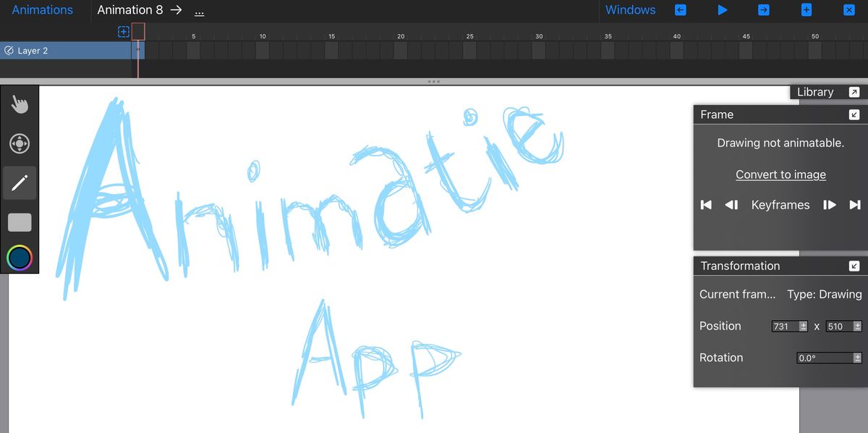Click Convert to image link
Image resolution: width=868 pixels, height=433 pixels.
(x=780, y=174)
